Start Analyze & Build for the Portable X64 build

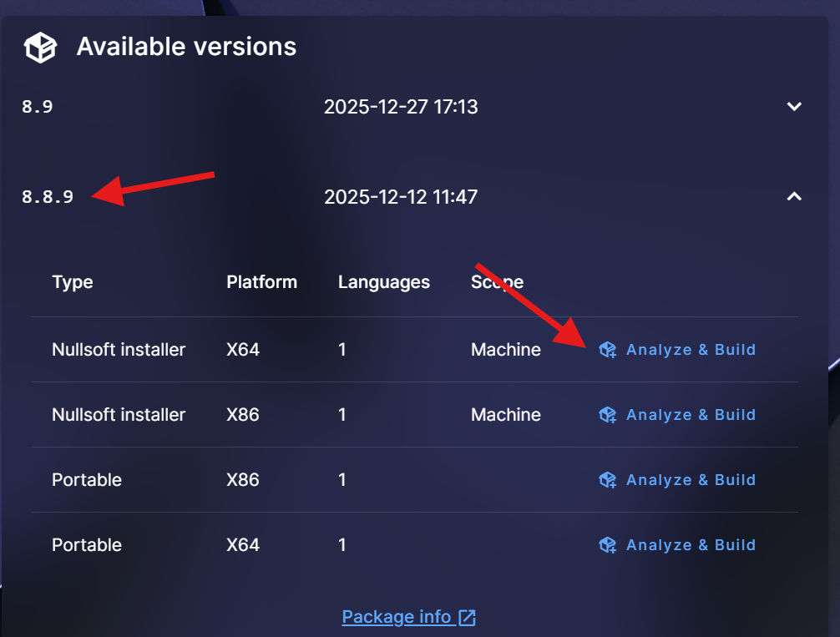click(x=691, y=544)
